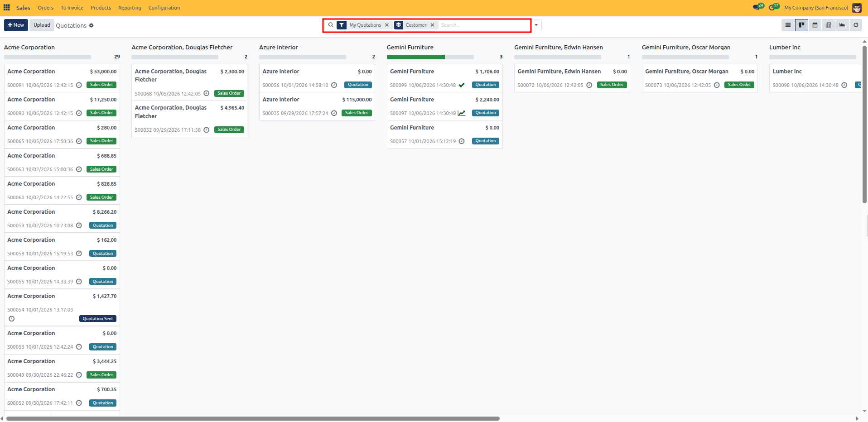
Task: Open Lumber Inc order S00098 card
Action: (x=815, y=78)
